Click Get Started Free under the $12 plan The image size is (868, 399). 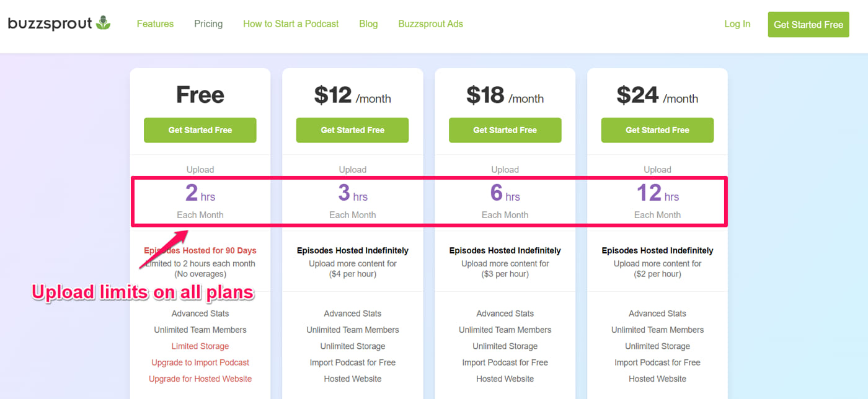coord(352,130)
